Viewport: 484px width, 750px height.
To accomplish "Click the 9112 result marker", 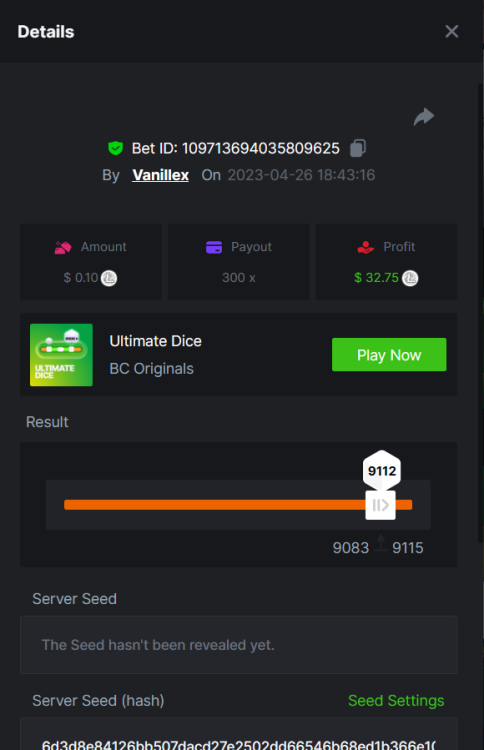I will tap(382, 471).
